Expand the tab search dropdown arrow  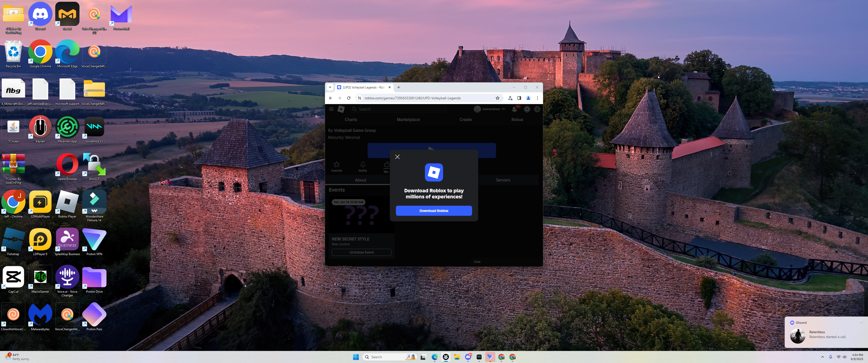click(330, 87)
